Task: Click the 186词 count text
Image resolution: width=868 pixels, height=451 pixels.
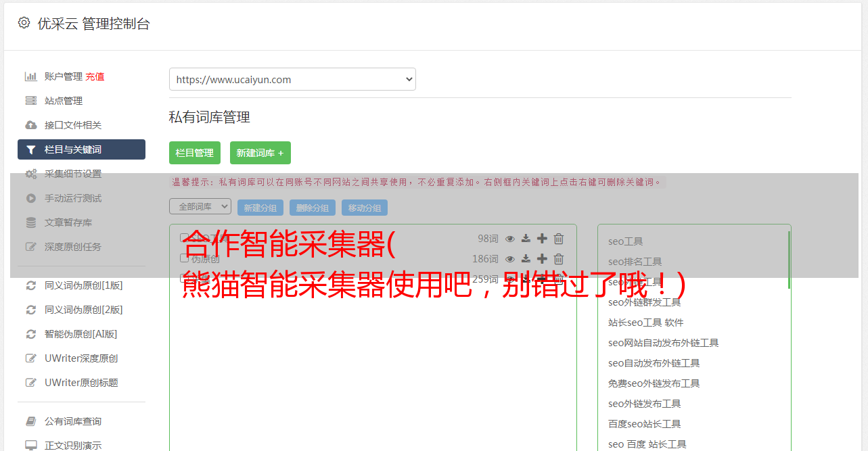Action: (x=485, y=259)
